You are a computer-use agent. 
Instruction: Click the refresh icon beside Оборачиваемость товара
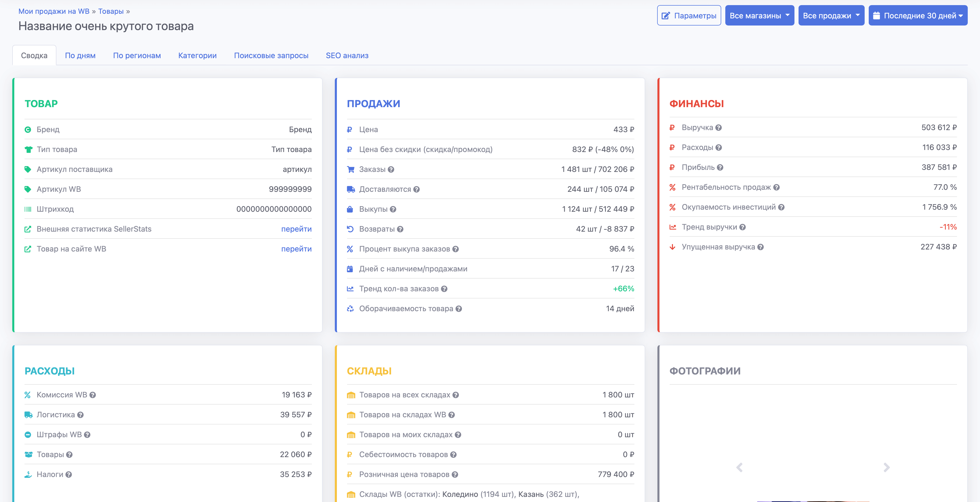point(350,308)
